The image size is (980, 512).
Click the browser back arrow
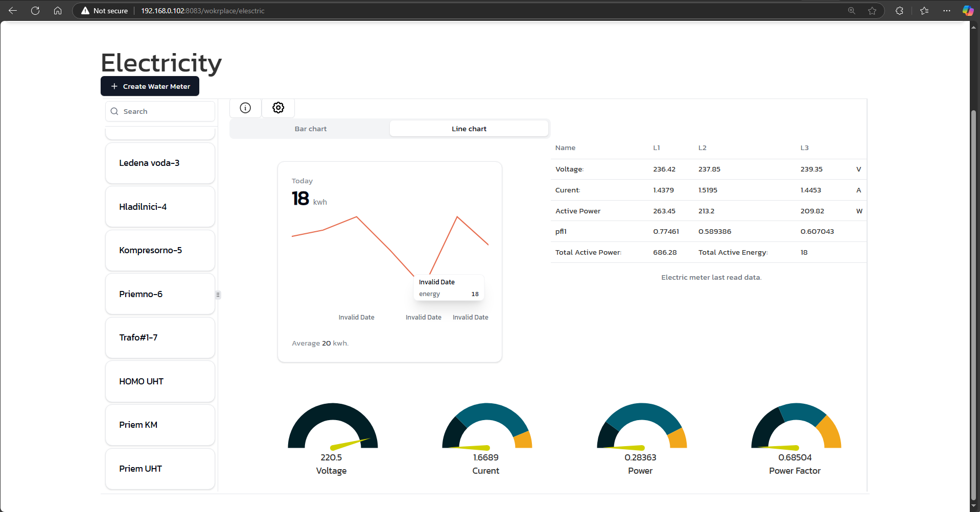(x=13, y=11)
